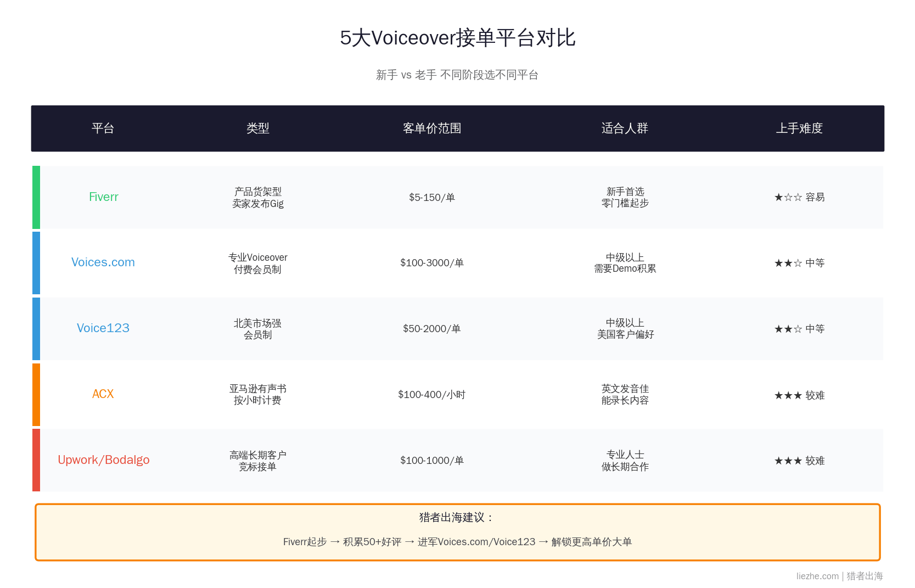Click the 中级以上 美国客户偏好 cell

[x=625, y=328]
